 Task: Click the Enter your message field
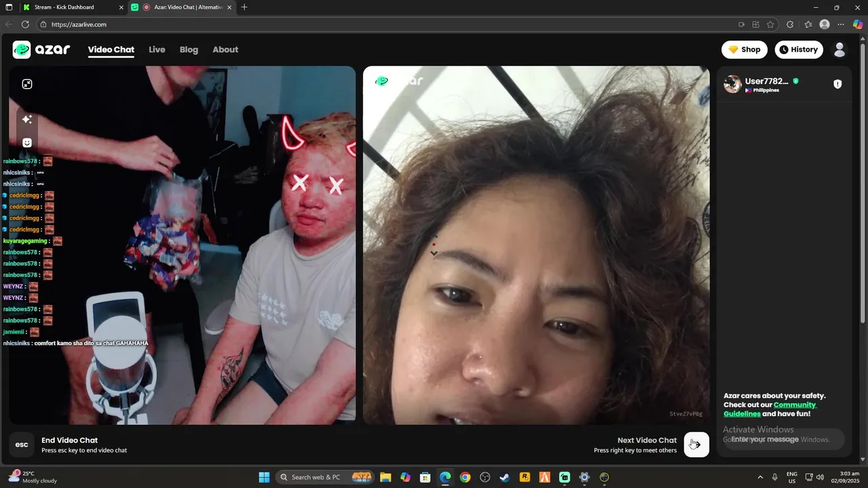coord(784,439)
